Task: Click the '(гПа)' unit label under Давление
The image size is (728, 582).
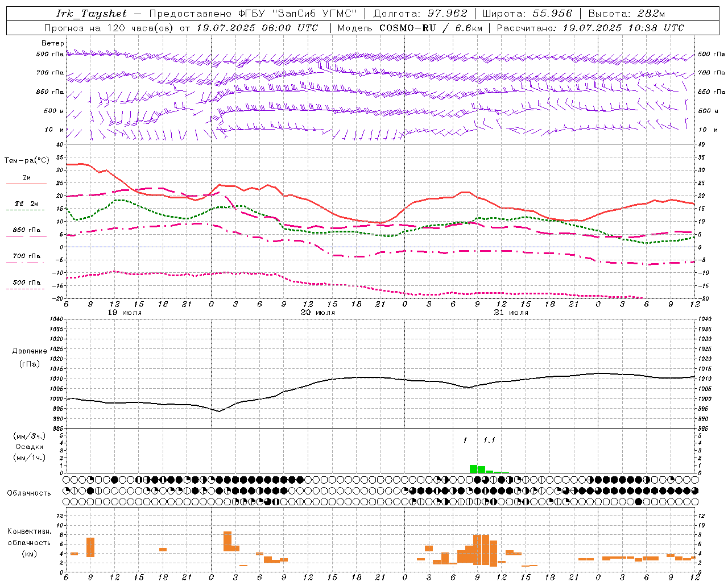Action: click(x=30, y=364)
